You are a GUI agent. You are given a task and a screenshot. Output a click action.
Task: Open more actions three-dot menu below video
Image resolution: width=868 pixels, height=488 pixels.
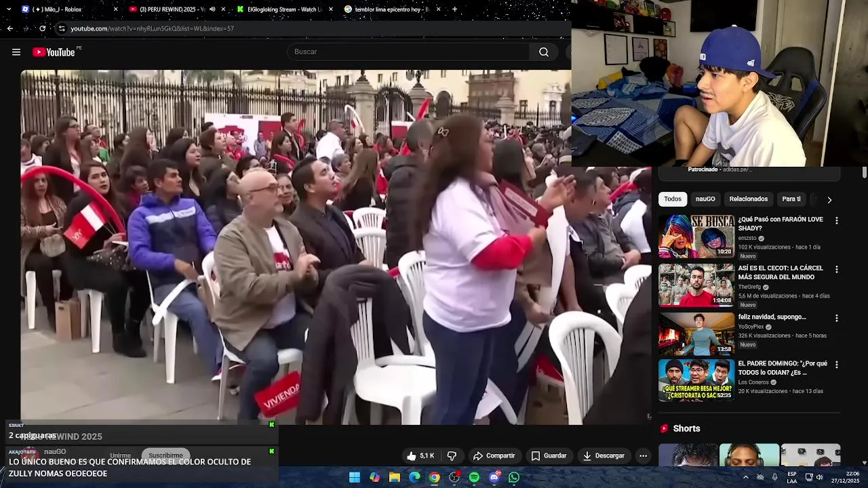tap(643, 455)
